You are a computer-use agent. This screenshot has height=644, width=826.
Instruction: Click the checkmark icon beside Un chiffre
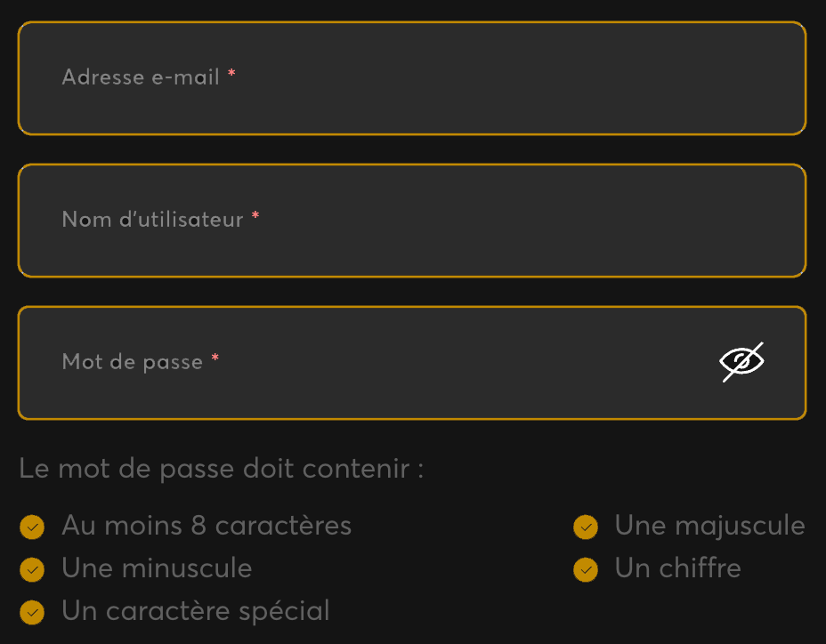point(586,570)
